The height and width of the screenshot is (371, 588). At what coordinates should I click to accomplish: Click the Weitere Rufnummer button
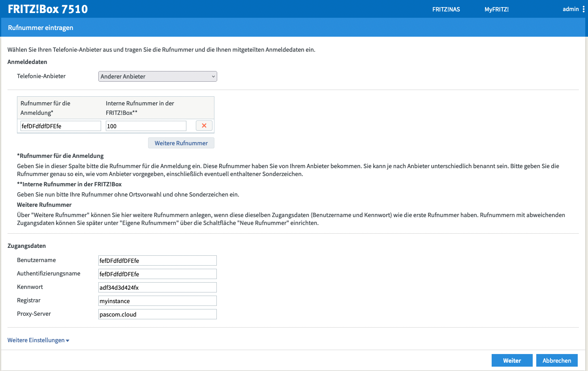click(x=181, y=143)
